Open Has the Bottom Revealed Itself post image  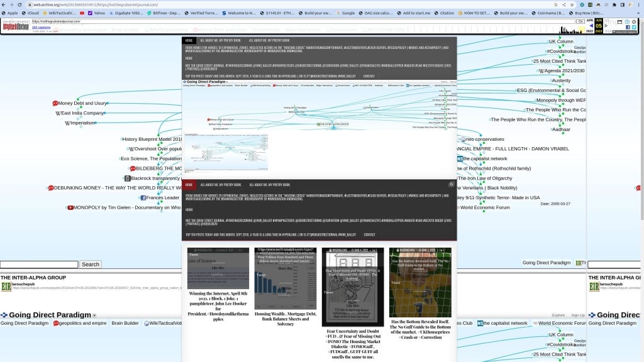pos(420,282)
